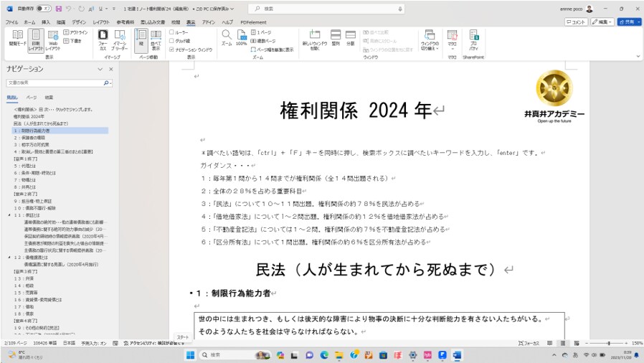
Task: Set zoom to 100%
Action: pyautogui.click(x=242, y=38)
